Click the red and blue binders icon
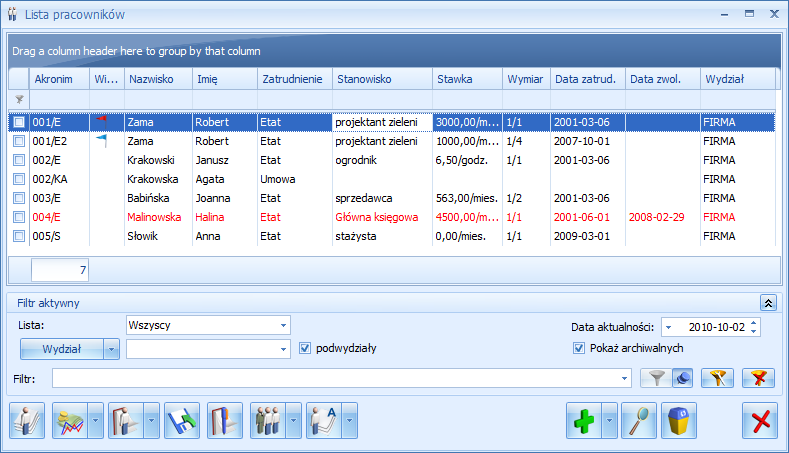The width and height of the screenshot is (789, 453). click(x=225, y=420)
